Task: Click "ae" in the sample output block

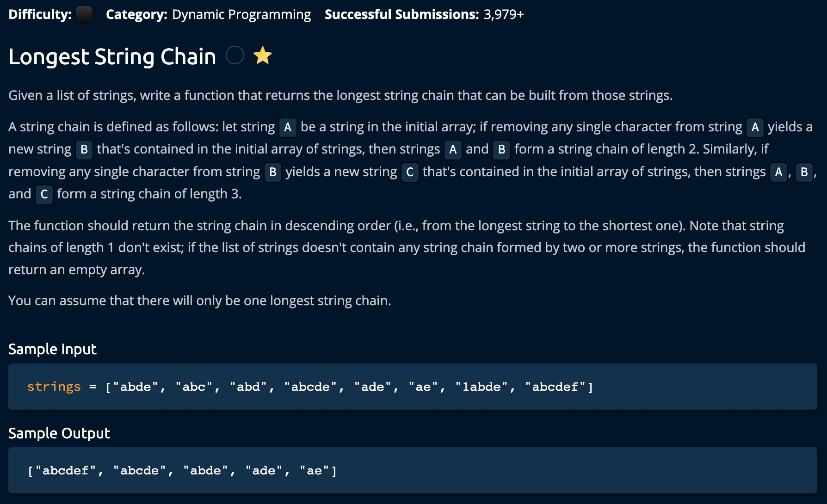Action: point(315,471)
